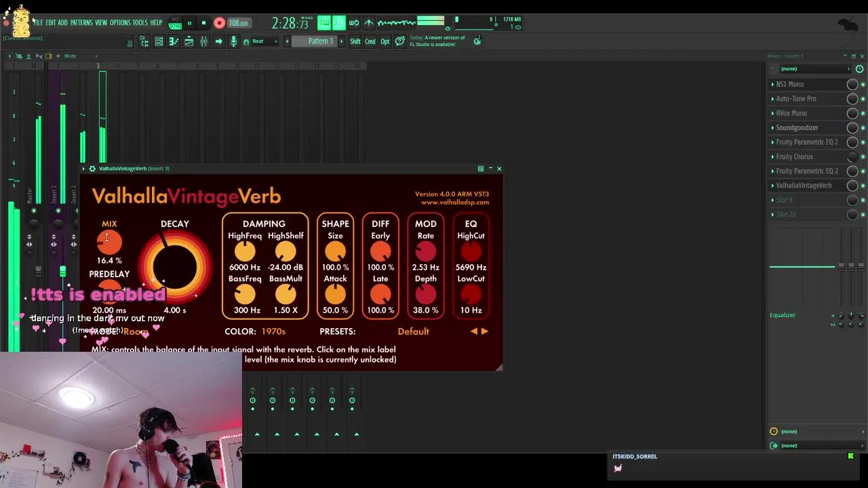Disable the RVox Mono effect
This screenshot has width=868, height=488.
point(863,113)
